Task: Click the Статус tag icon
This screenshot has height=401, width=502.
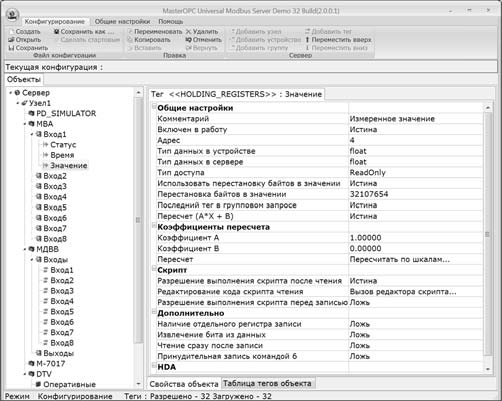Action: pyautogui.click(x=46, y=145)
